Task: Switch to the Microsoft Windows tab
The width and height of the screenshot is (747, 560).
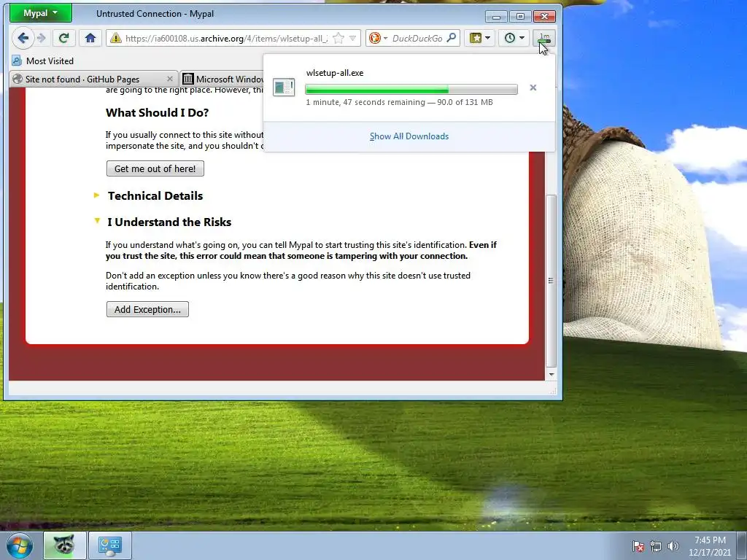Action: click(222, 79)
